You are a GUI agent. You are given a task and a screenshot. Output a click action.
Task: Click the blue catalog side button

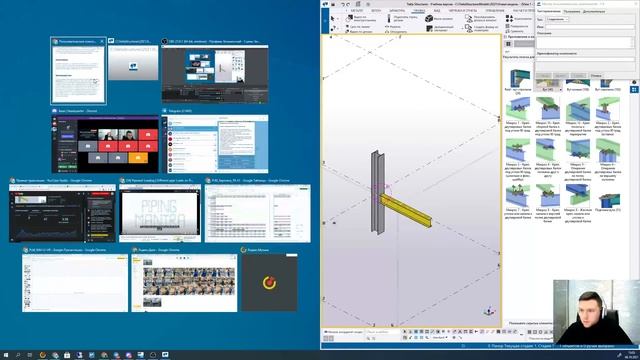pos(634,89)
